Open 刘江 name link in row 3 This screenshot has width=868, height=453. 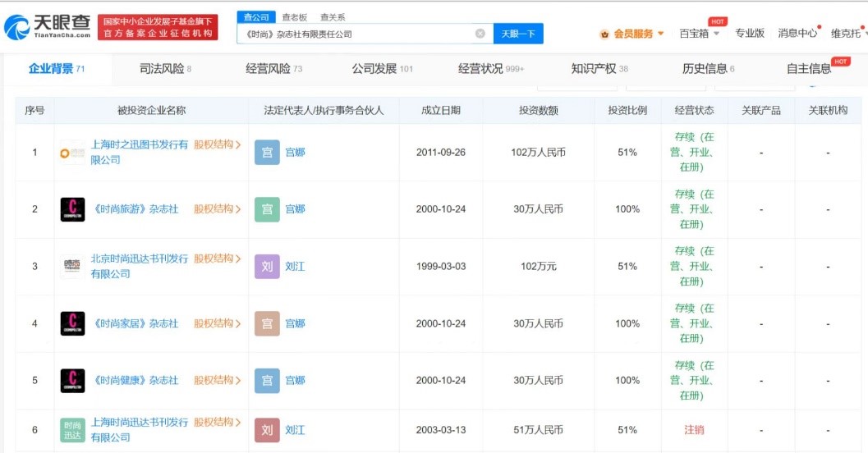(295, 266)
